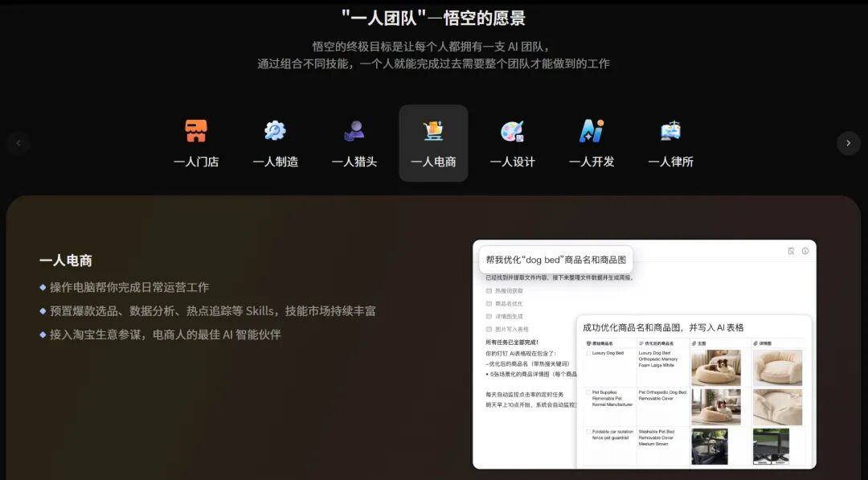This screenshot has width=868, height=480.
Task: Click the info icon in the preview panel
Action: [805, 251]
